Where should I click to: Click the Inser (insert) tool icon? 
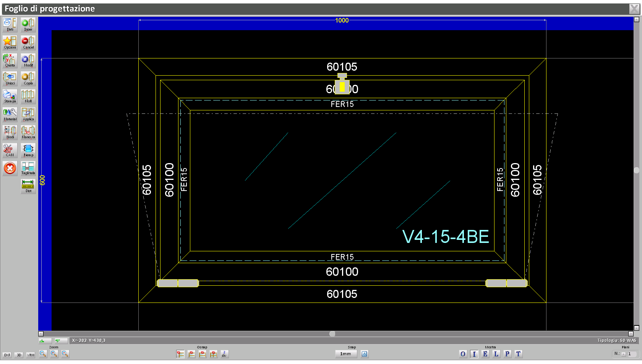pos(28,25)
